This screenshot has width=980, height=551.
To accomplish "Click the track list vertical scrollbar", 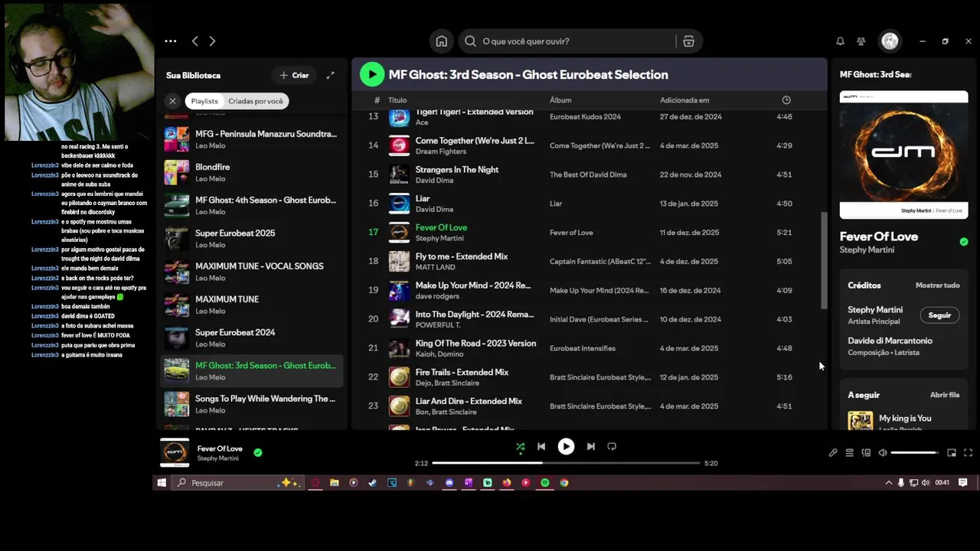I will click(x=824, y=260).
